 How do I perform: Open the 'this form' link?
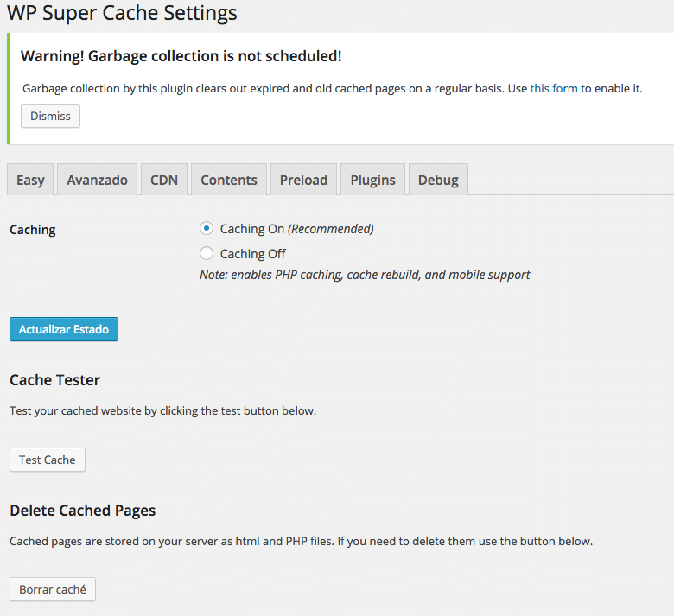point(554,88)
